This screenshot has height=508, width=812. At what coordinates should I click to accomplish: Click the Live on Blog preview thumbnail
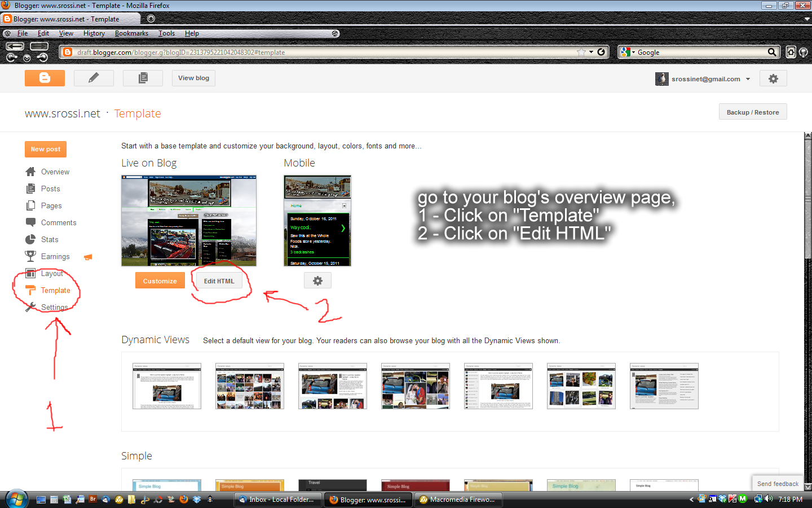click(x=189, y=221)
